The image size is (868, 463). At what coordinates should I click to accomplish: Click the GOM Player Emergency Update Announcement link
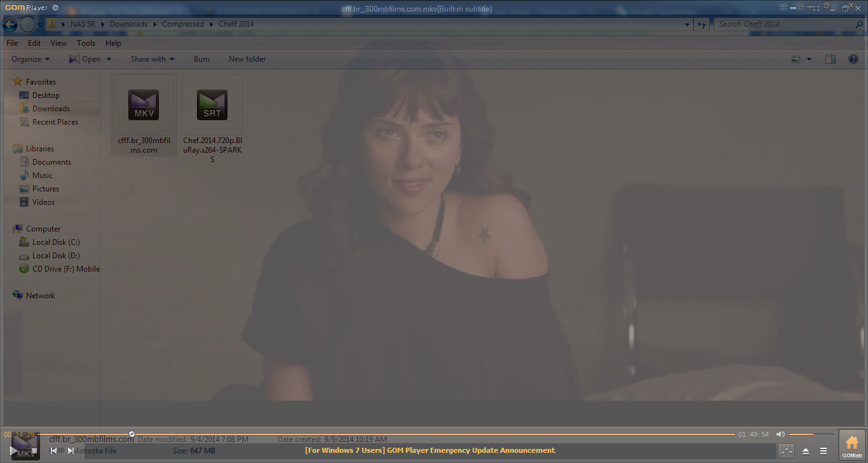[430, 450]
